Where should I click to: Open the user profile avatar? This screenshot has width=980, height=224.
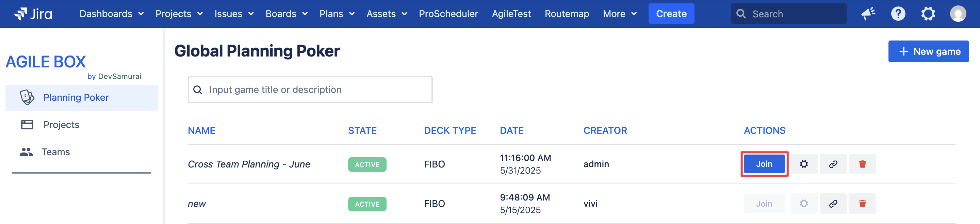[x=958, y=14]
